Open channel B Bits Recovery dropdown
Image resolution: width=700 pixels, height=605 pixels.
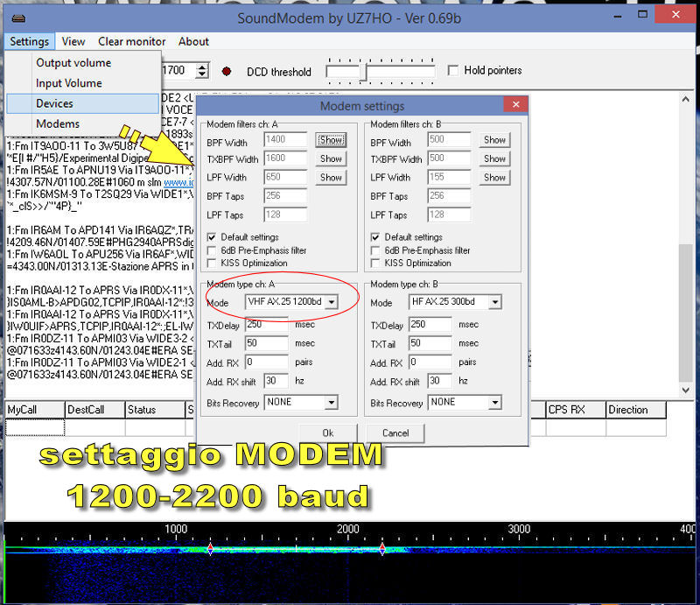(495, 402)
